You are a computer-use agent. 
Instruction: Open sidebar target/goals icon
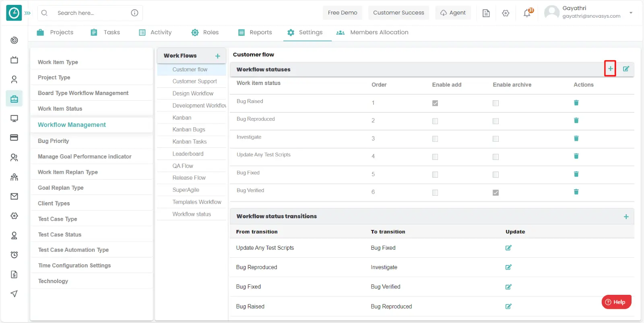(14, 40)
